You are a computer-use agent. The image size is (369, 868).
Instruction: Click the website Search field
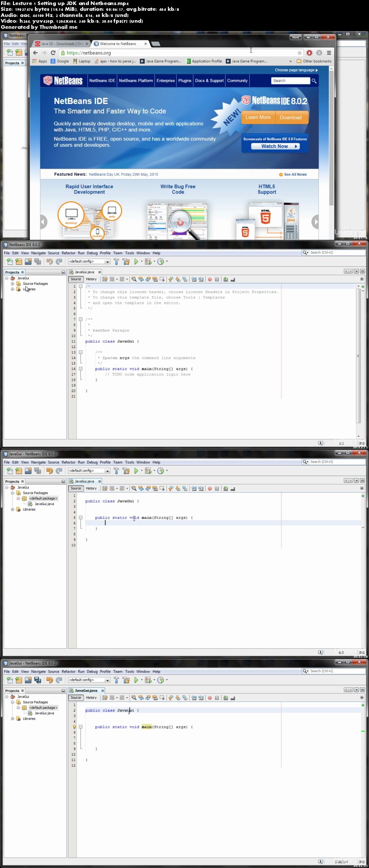coord(290,81)
